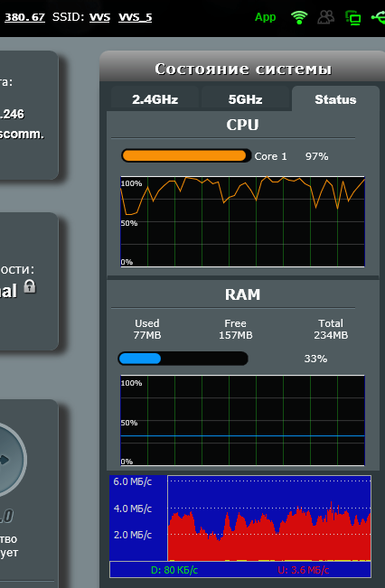Open the VVS SSID link
The height and width of the screenshot is (588, 385).
[99, 17]
